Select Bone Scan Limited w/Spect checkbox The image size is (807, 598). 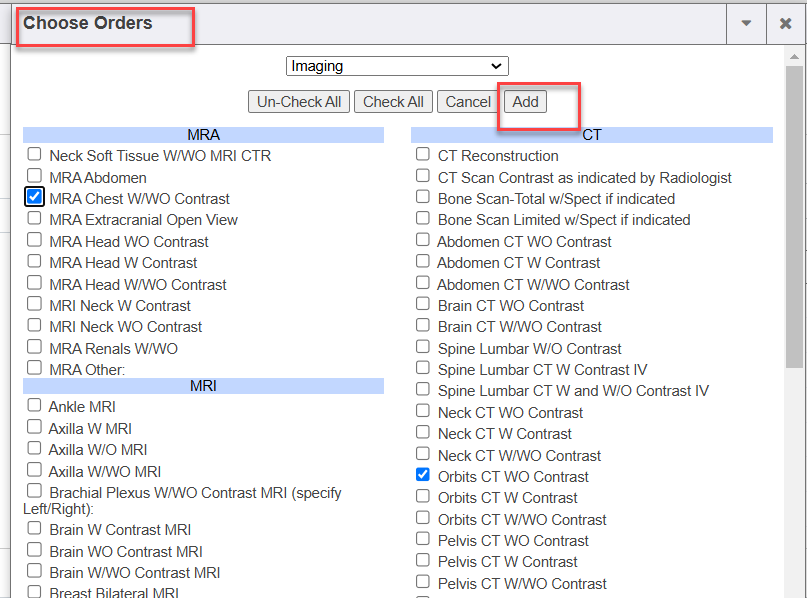pos(423,218)
